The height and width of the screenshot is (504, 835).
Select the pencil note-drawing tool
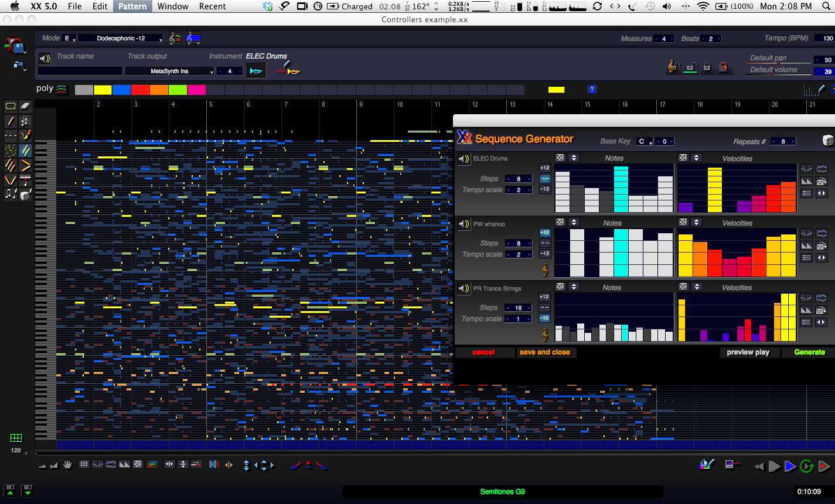[x=11, y=121]
